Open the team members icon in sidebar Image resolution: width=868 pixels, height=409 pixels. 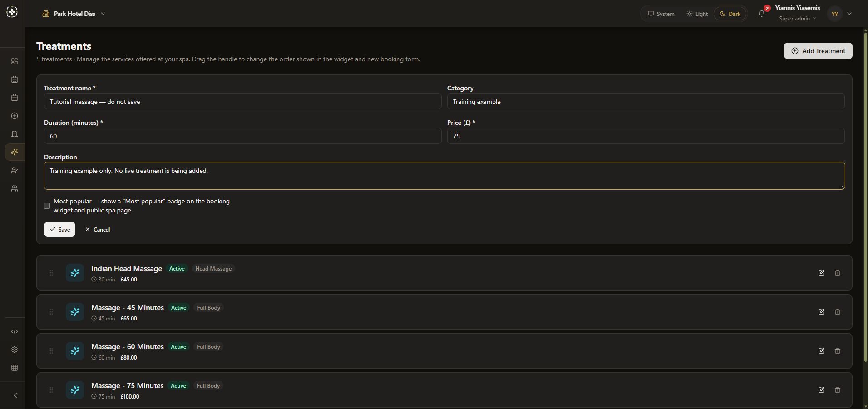[15, 188]
